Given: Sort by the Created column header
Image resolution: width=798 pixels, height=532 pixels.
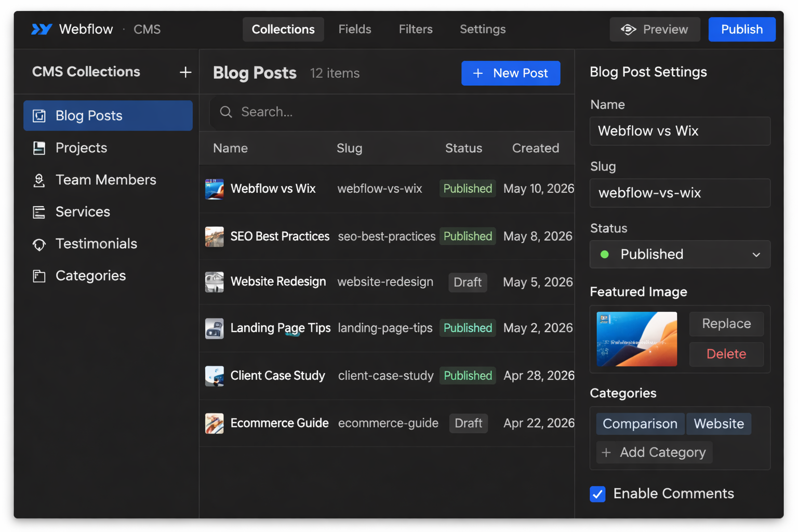Looking at the screenshot, I should (536, 148).
